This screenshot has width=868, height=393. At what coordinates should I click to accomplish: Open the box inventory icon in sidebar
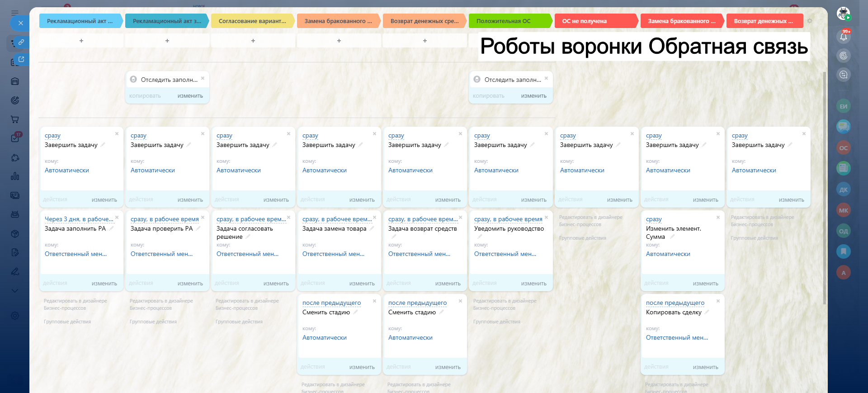[x=15, y=233]
